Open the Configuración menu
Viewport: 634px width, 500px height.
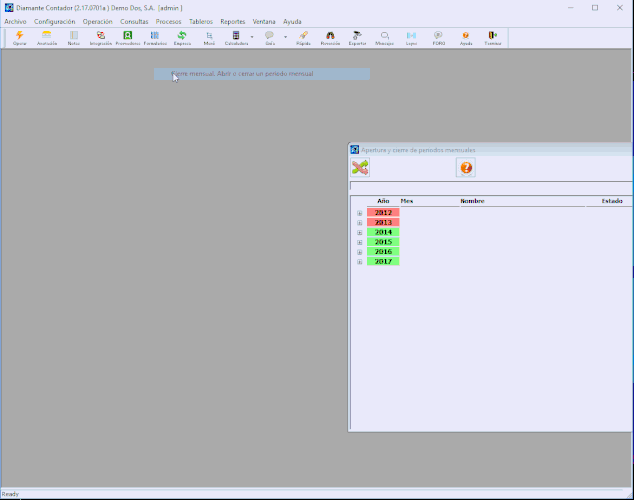pyautogui.click(x=54, y=21)
